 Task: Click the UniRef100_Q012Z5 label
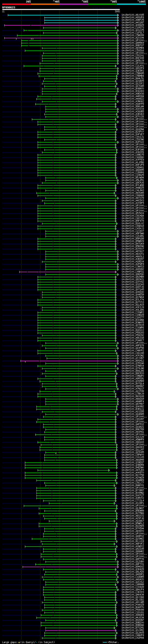click(133, 30)
